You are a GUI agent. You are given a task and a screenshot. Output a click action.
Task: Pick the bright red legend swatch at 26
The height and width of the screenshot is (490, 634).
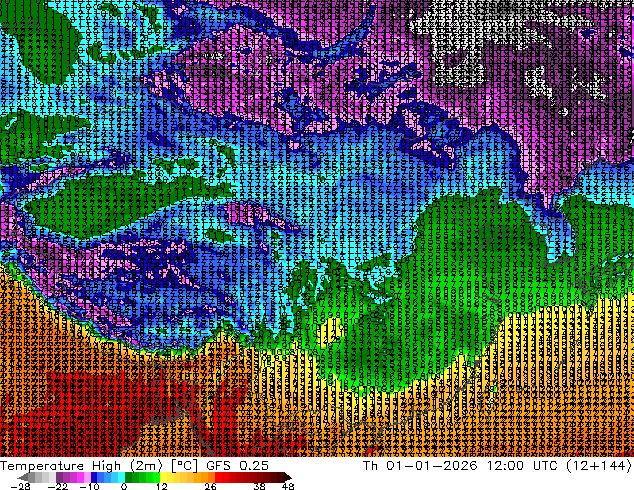pos(218,477)
